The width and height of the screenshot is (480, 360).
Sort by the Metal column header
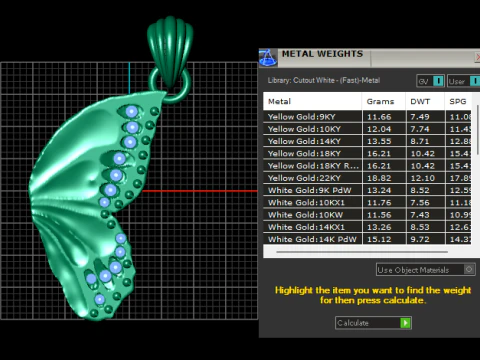click(x=312, y=101)
